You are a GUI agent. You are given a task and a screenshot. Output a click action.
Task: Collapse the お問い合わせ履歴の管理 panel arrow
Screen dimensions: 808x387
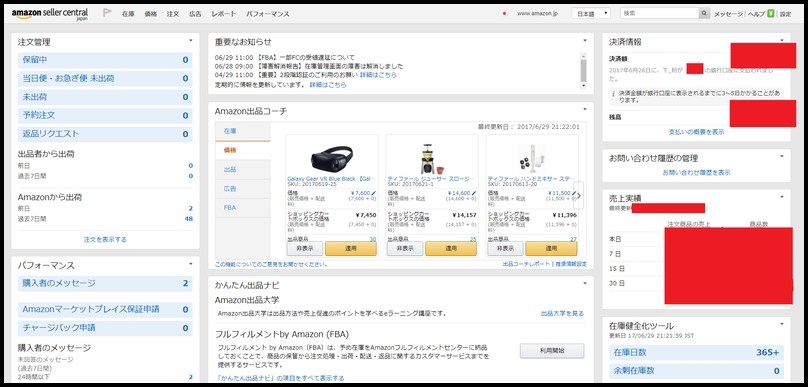pyautogui.click(x=782, y=157)
